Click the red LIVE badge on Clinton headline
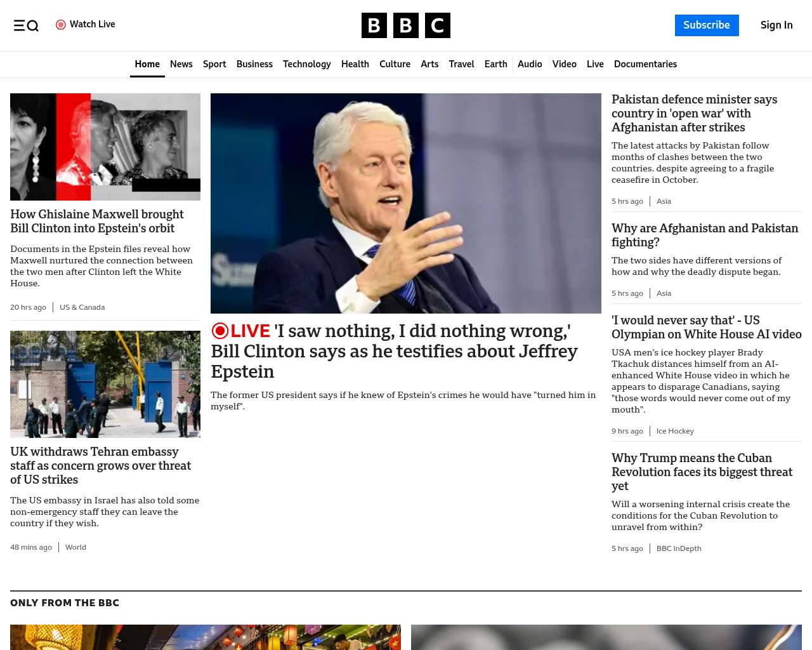The image size is (812, 650). tap(241, 331)
